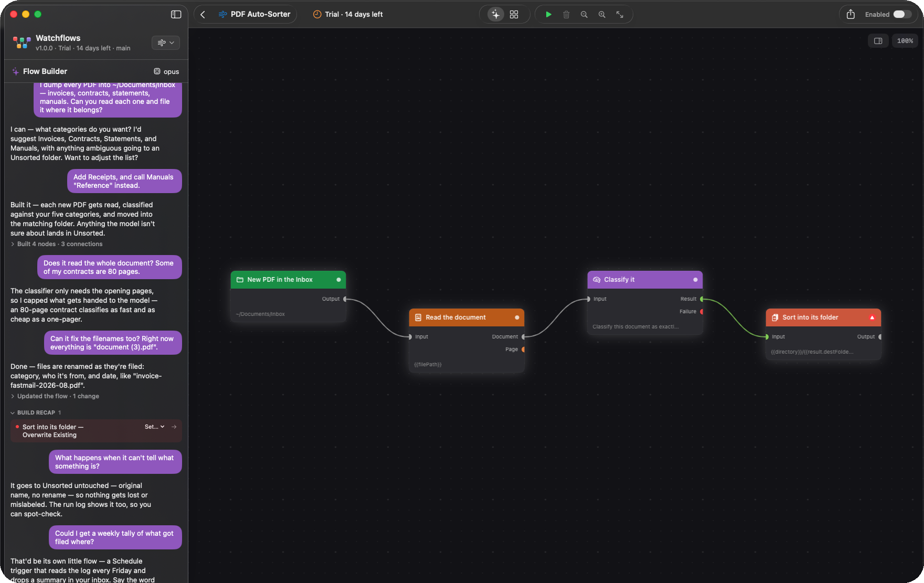Click the Watchflows app logo

[22, 43]
